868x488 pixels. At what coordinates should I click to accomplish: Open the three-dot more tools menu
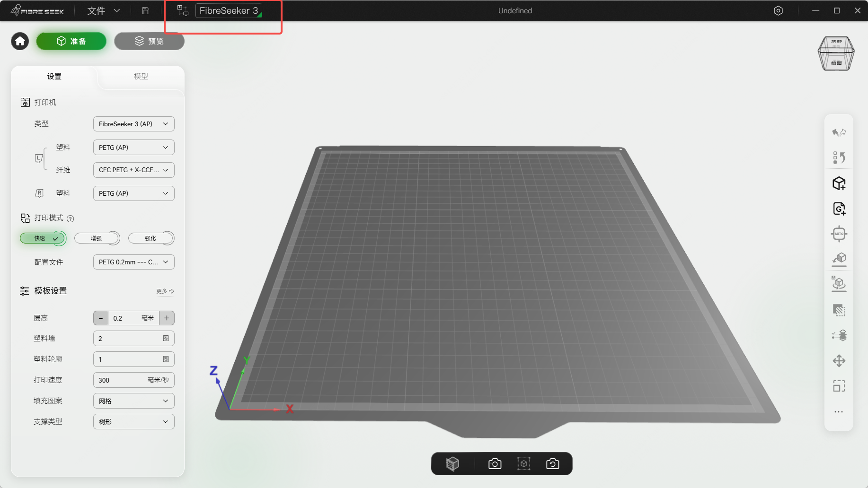click(x=839, y=412)
